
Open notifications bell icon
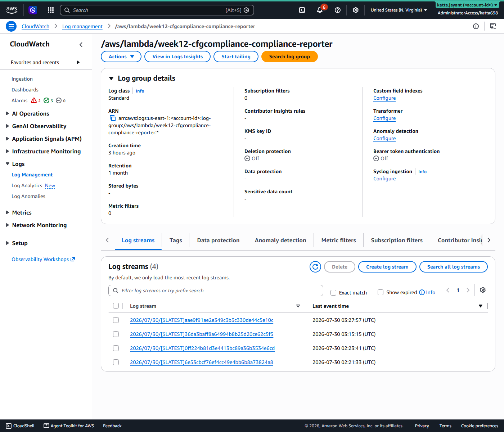[320, 10]
